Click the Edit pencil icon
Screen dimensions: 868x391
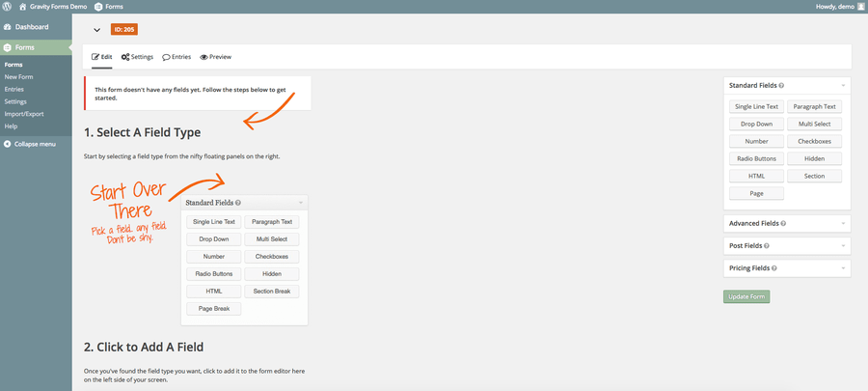pos(95,57)
